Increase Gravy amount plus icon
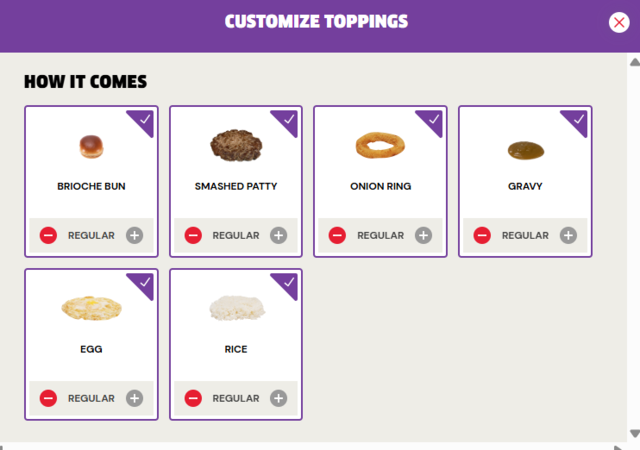640x450 pixels. tap(568, 236)
